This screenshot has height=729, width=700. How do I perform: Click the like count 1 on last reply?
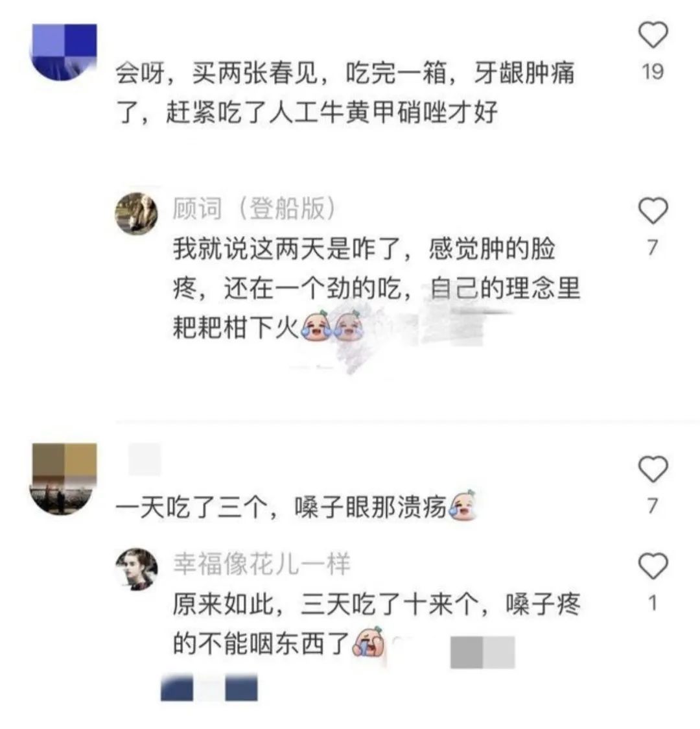coord(653,603)
